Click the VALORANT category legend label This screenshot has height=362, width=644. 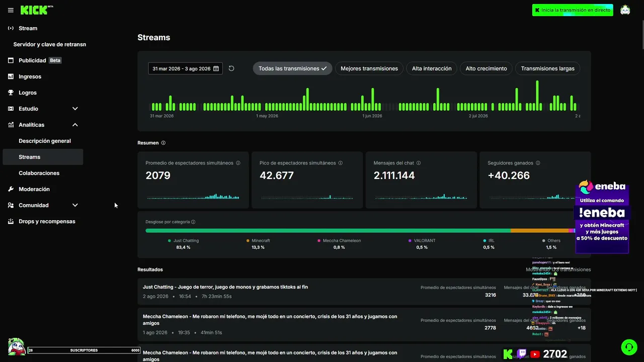pyautogui.click(x=425, y=241)
